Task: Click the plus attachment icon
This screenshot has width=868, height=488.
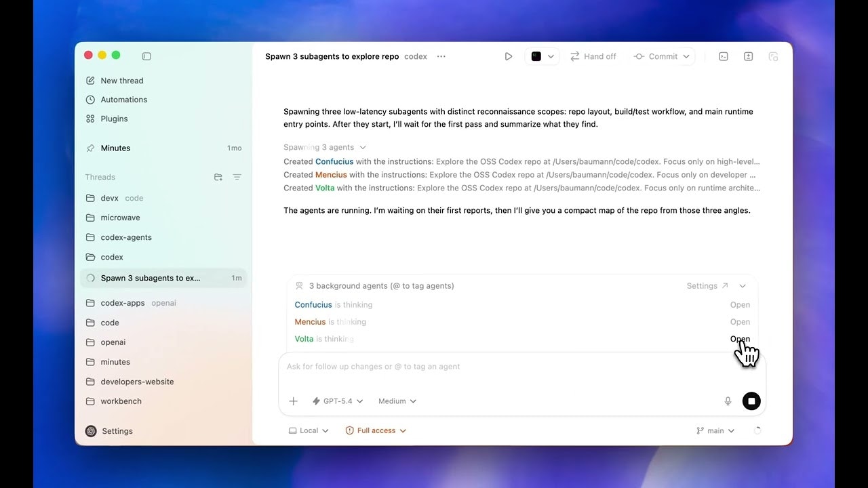Action: pyautogui.click(x=294, y=401)
